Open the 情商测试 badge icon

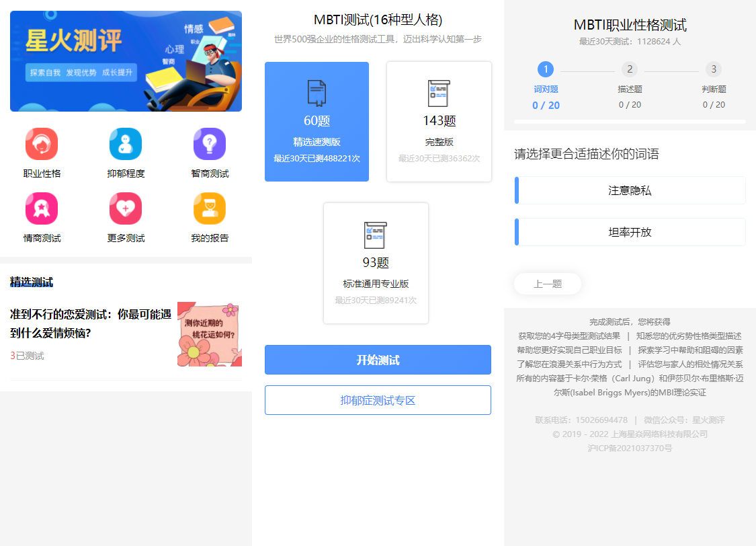click(x=42, y=208)
